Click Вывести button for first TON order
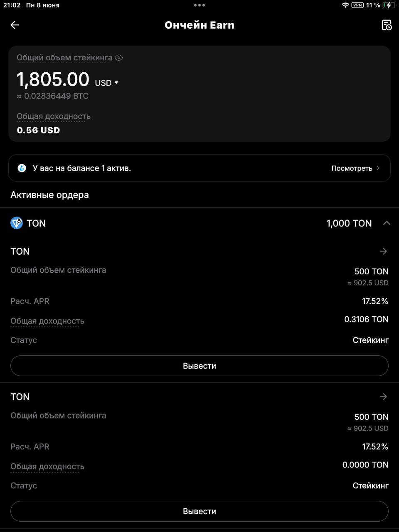Image resolution: width=399 pixels, height=532 pixels. pyautogui.click(x=199, y=366)
